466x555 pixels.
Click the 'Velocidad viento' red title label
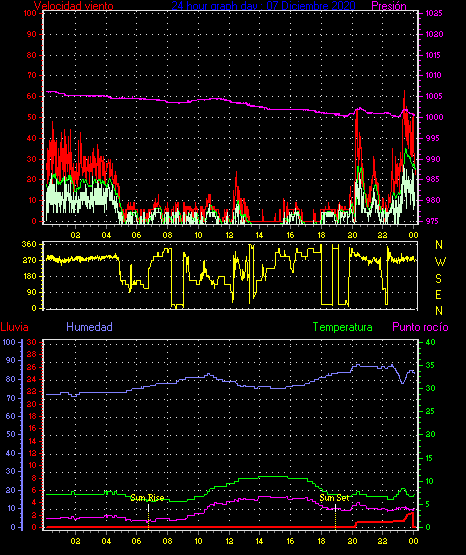[74, 6]
